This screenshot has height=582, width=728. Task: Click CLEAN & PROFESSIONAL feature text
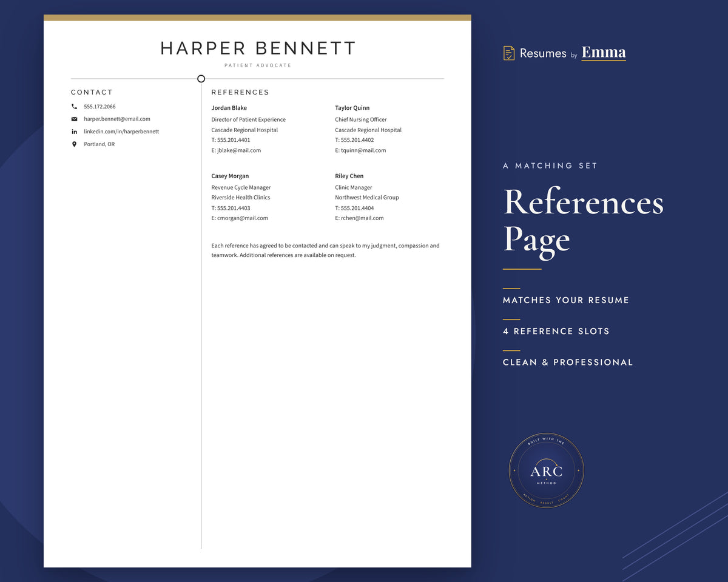click(568, 362)
